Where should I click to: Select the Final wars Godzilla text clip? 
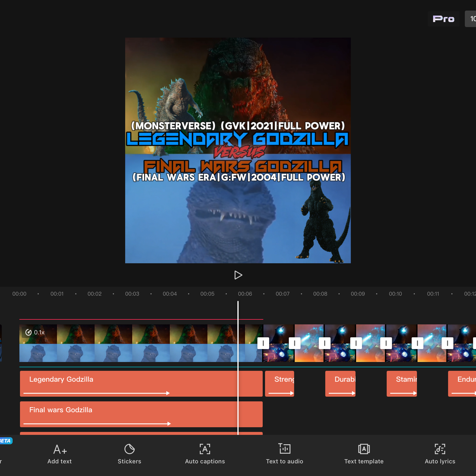coord(141,414)
